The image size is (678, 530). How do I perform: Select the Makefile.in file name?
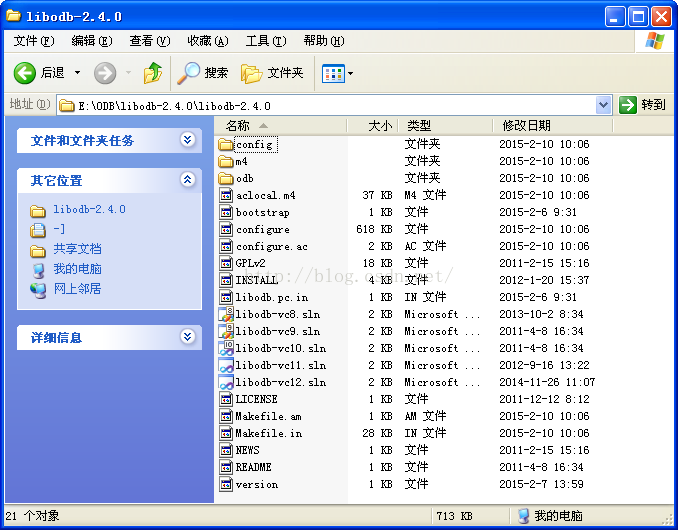(269, 433)
